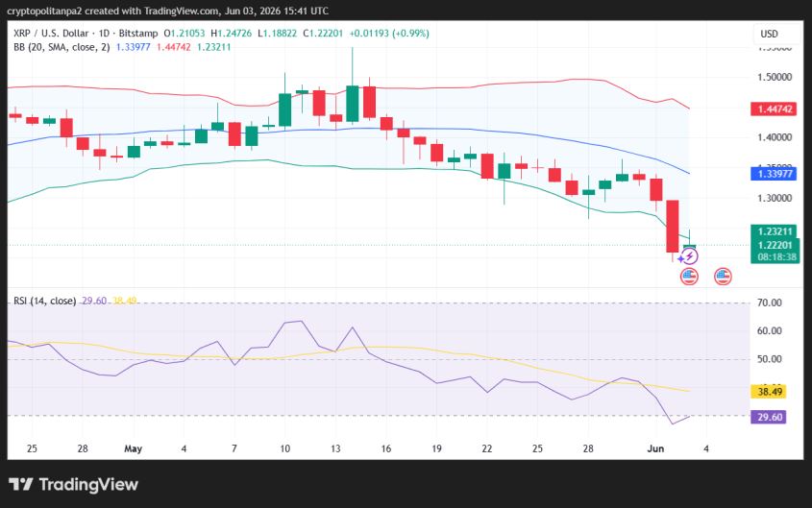The height and width of the screenshot is (508, 812).
Task: Click the close price C1.22201 in the legend
Action: [323, 33]
